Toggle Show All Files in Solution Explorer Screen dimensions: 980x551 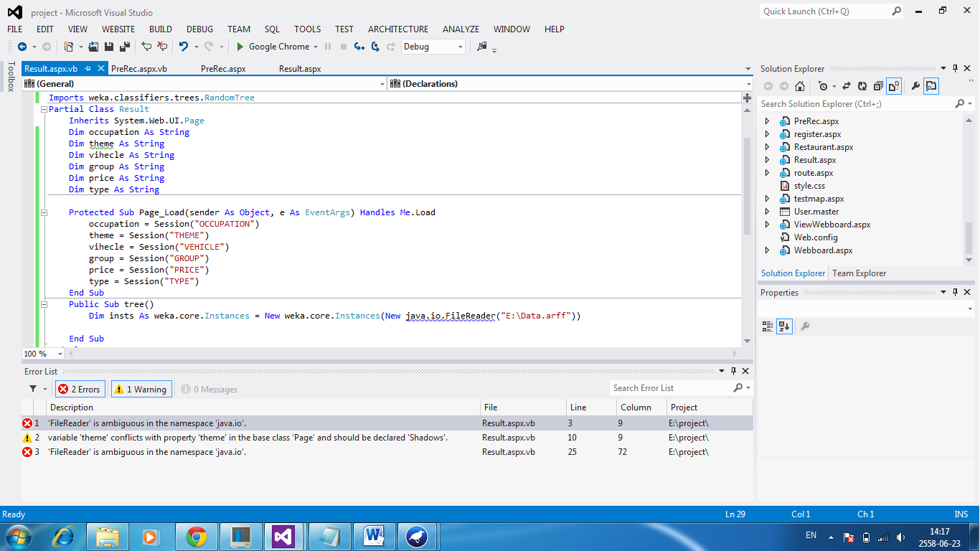pyautogui.click(x=894, y=86)
